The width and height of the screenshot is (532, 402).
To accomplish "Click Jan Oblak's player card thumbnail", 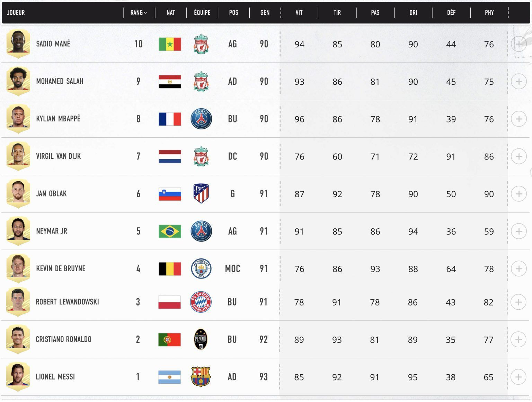I will pyautogui.click(x=18, y=193).
